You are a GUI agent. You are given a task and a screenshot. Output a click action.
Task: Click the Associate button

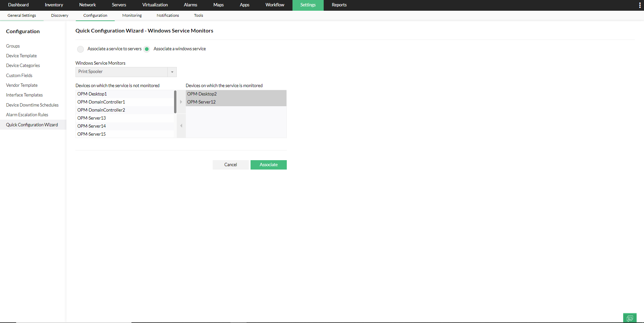click(268, 165)
